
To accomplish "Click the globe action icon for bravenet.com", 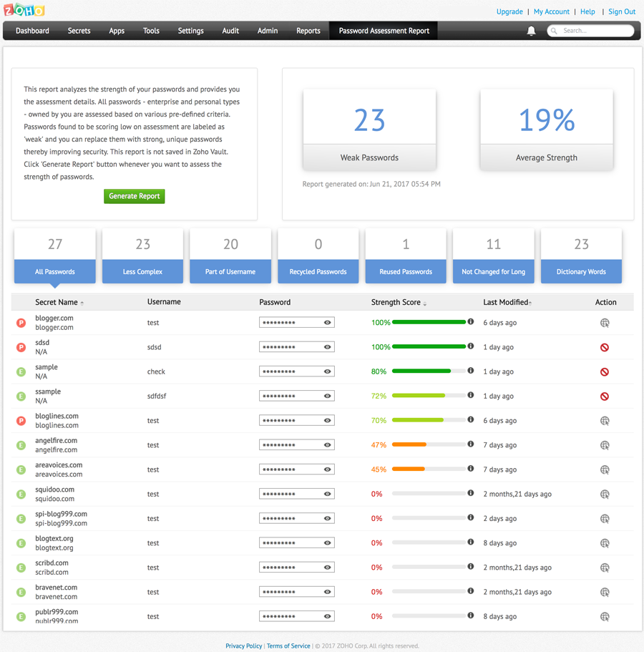I will tap(605, 592).
